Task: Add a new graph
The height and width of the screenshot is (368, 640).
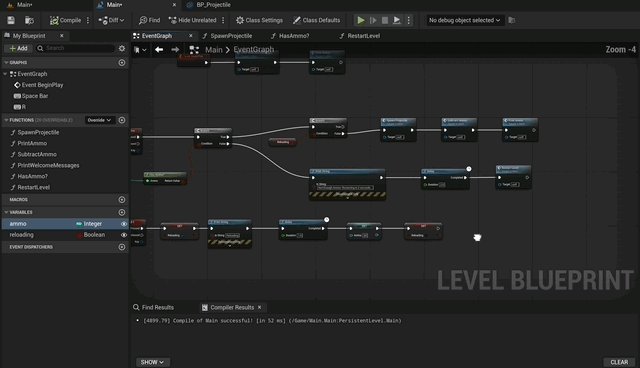Action: click(x=122, y=62)
